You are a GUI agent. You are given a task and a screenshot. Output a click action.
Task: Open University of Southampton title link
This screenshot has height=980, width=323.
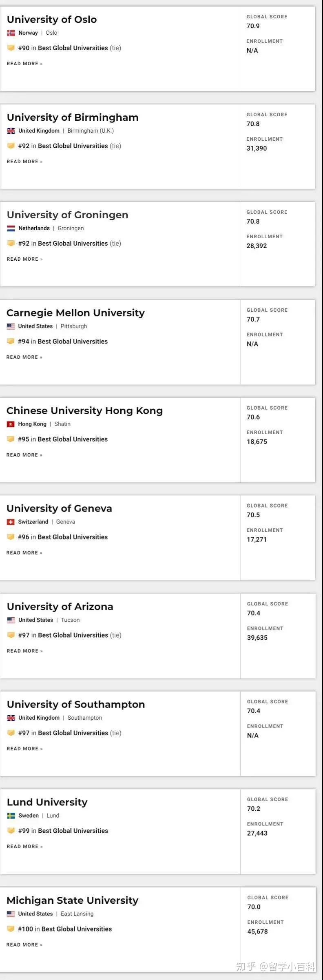(76, 705)
